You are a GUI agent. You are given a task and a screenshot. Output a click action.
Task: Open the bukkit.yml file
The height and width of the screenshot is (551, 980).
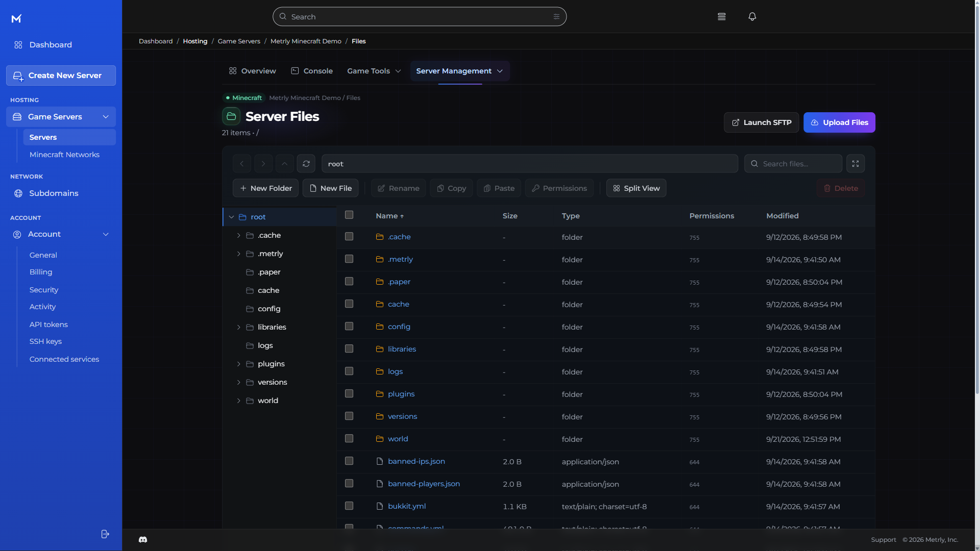click(406, 506)
